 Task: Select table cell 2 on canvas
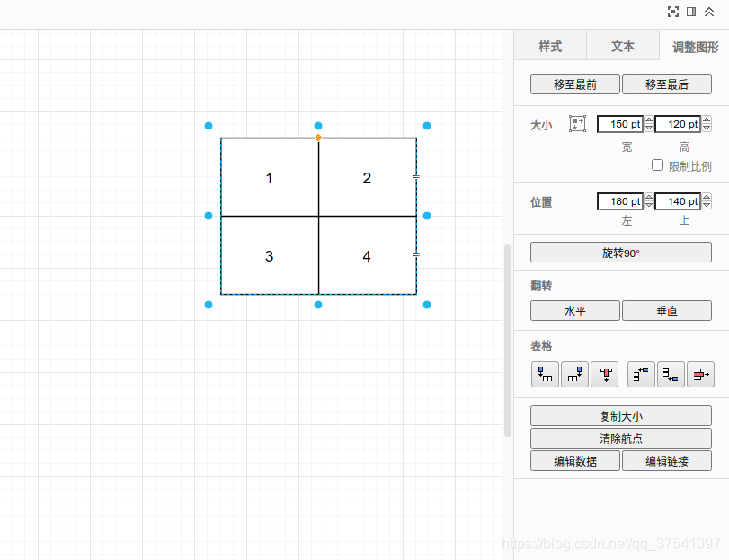[368, 177]
